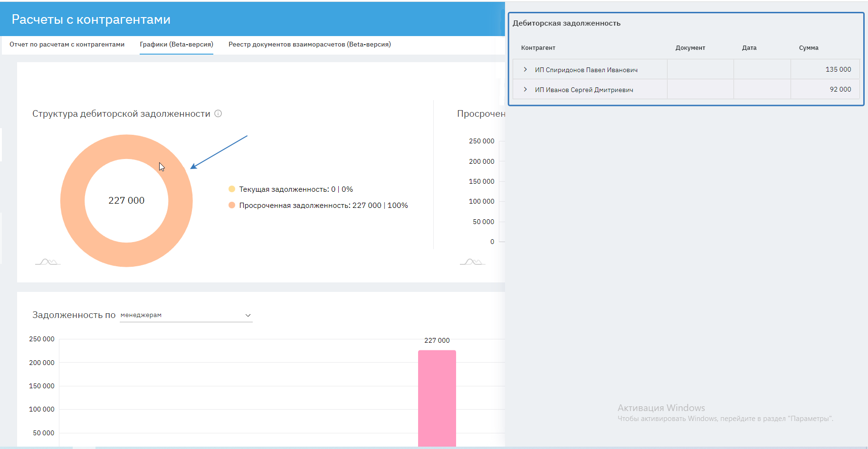Click orange ring of donut chart

point(72,201)
